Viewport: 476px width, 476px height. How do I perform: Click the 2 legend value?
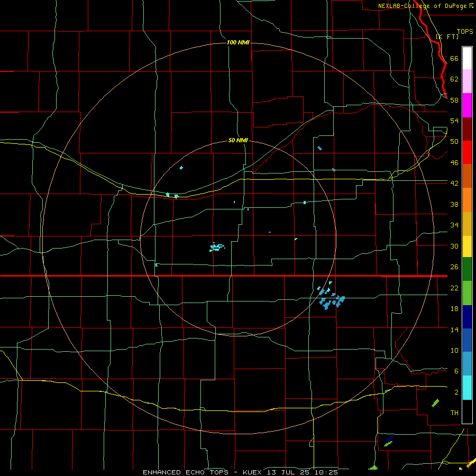(x=456, y=392)
